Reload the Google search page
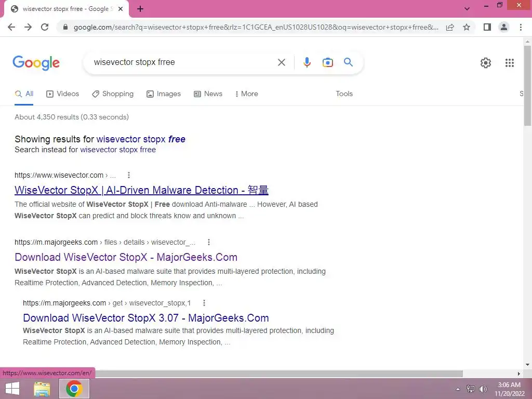 [x=45, y=27]
